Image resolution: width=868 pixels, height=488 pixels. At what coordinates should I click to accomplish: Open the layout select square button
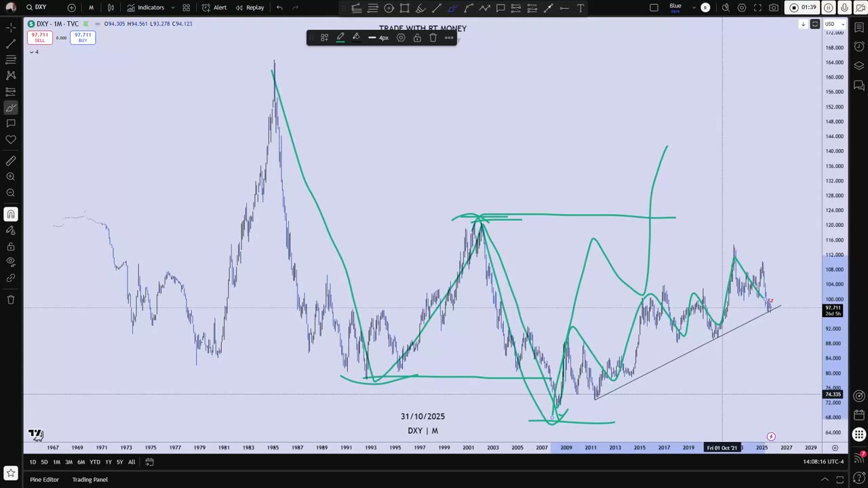click(x=654, y=7)
